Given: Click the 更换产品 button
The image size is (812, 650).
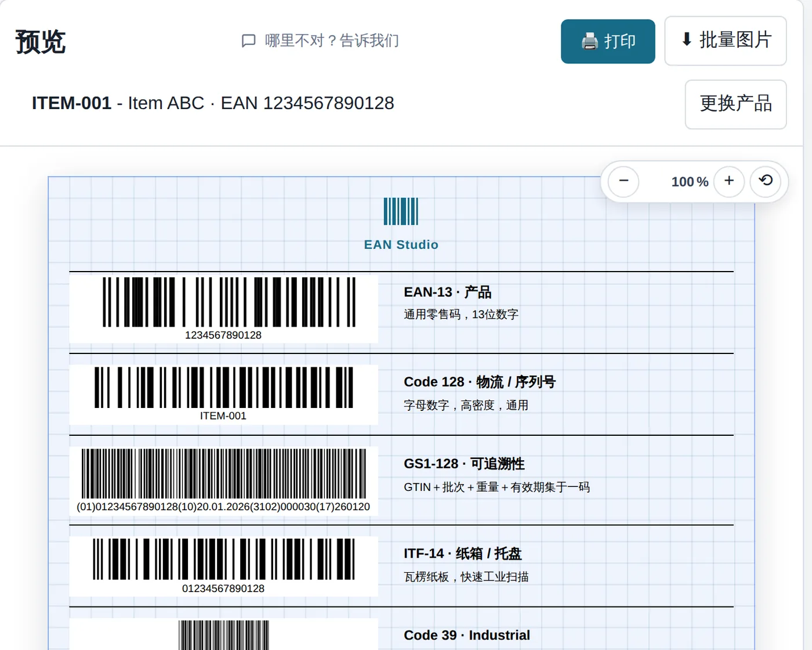Looking at the screenshot, I should [735, 104].
